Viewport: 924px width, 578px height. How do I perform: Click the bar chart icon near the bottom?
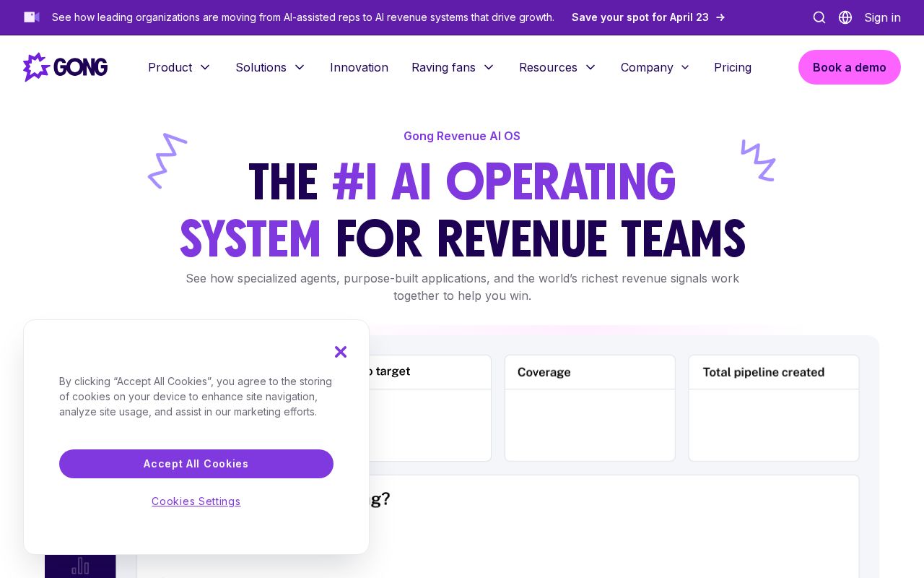[80, 566]
